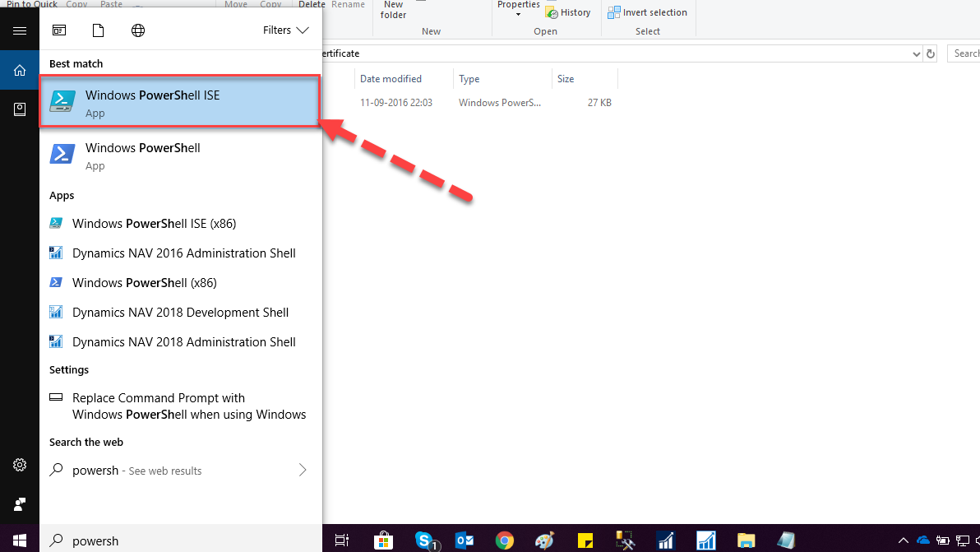Open Paint from the taskbar
Image resolution: width=980 pixels, height=552 pixels.
pyautogui.click(x=544, y=540)
